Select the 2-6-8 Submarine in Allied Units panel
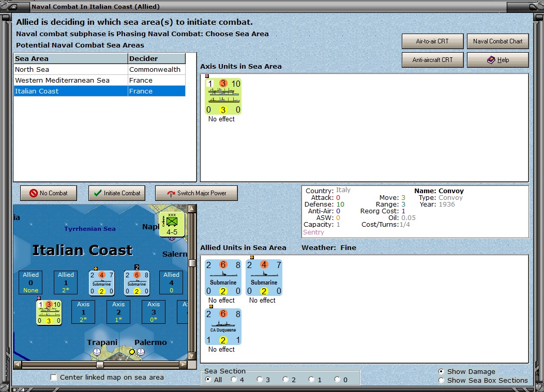The width and height of the screenshot is (544, 392). pyautogui.click(x=223, y=278)
